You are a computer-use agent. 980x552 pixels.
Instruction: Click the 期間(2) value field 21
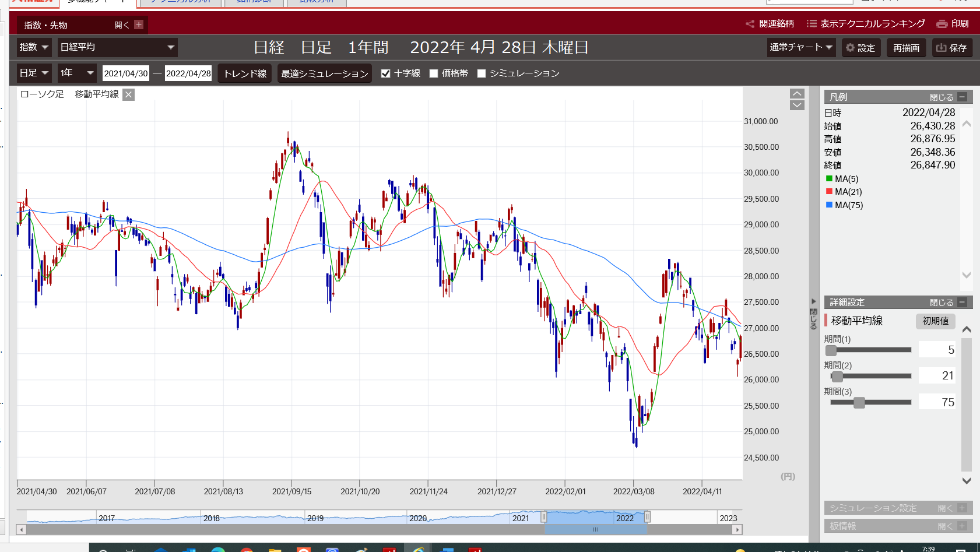tap(937, 376)
